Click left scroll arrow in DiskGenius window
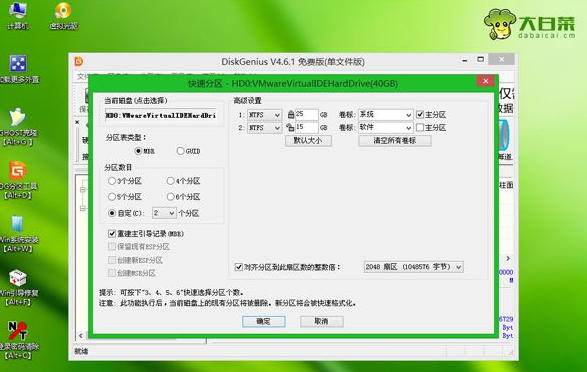The width and height of the screenshot is (587, 372). pyautogui.click(x=81, y=336)
